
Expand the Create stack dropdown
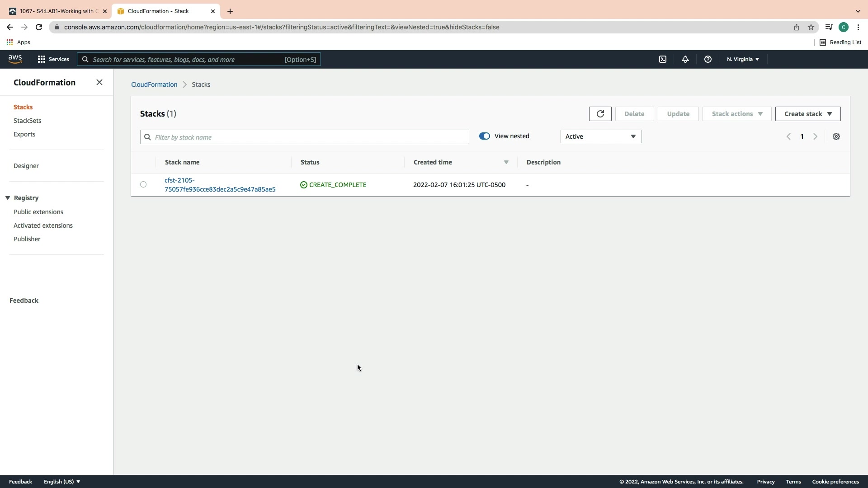click(x=807, y=114)
